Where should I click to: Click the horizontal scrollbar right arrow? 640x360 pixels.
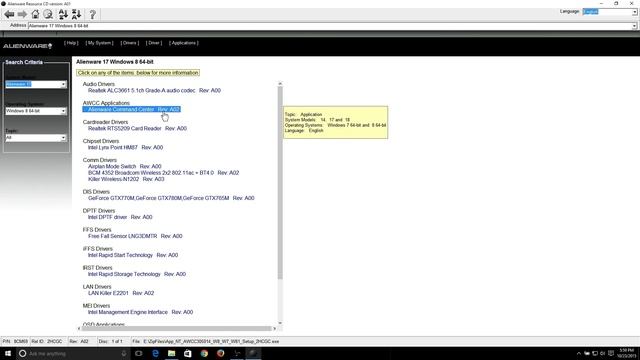click(x=274, y=328)
